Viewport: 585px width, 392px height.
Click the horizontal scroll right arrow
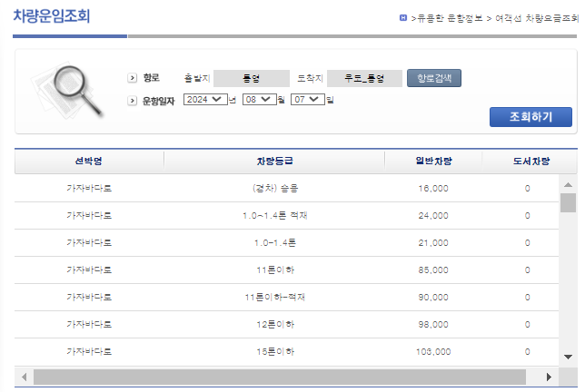click(x=549, y=377)
